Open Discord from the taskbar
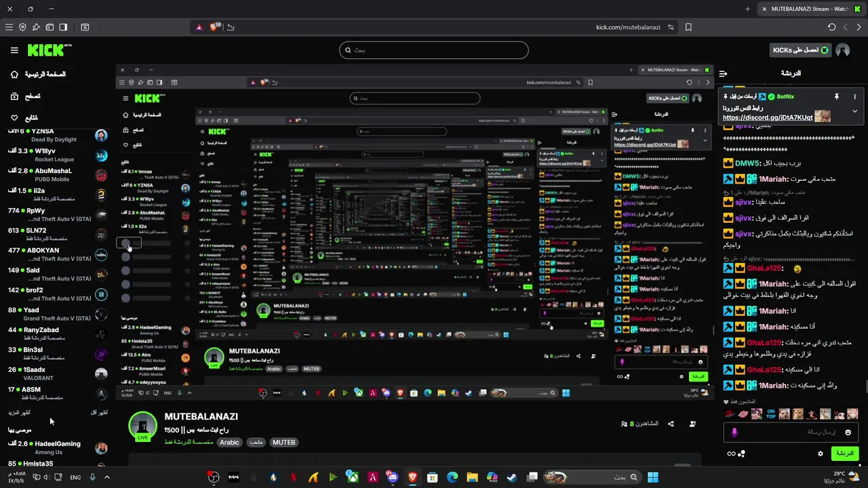This screenshot has width=868, height=488. tap(393, 477)
